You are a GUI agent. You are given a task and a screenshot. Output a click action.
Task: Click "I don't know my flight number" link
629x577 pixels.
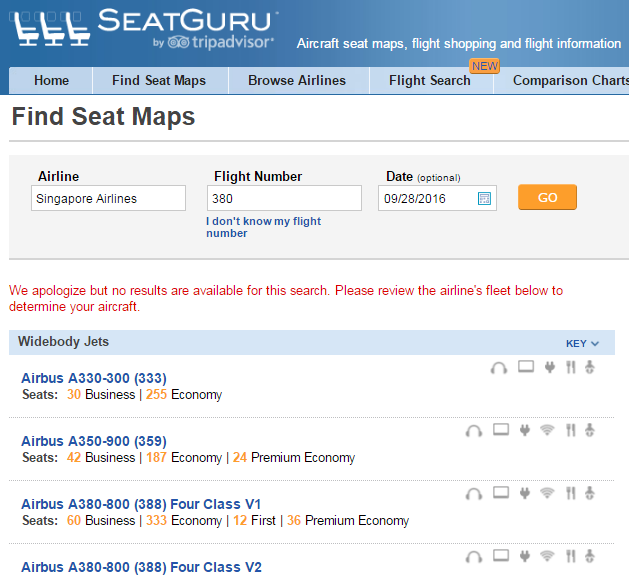coord(263,227)
